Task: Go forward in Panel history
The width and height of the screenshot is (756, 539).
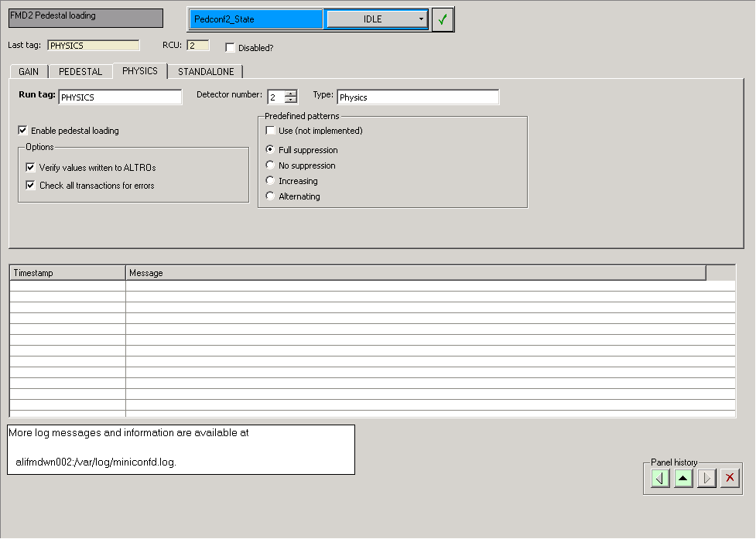Action: [706, 479]
